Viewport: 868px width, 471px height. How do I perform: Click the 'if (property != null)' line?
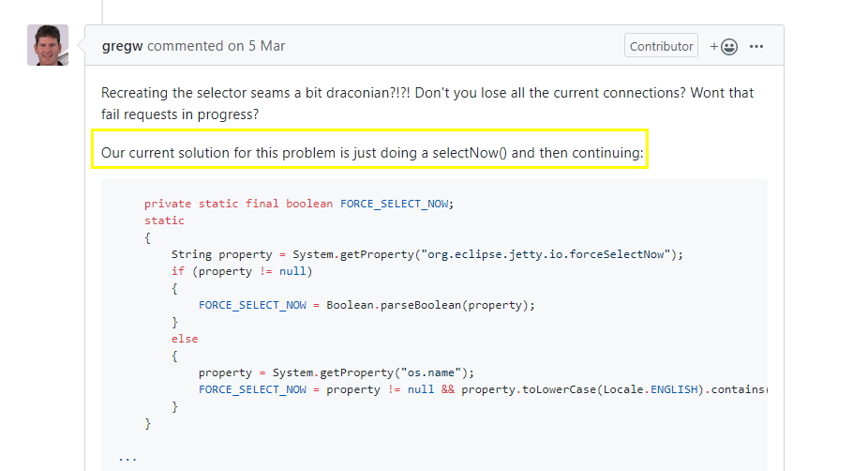coord(241,271)
